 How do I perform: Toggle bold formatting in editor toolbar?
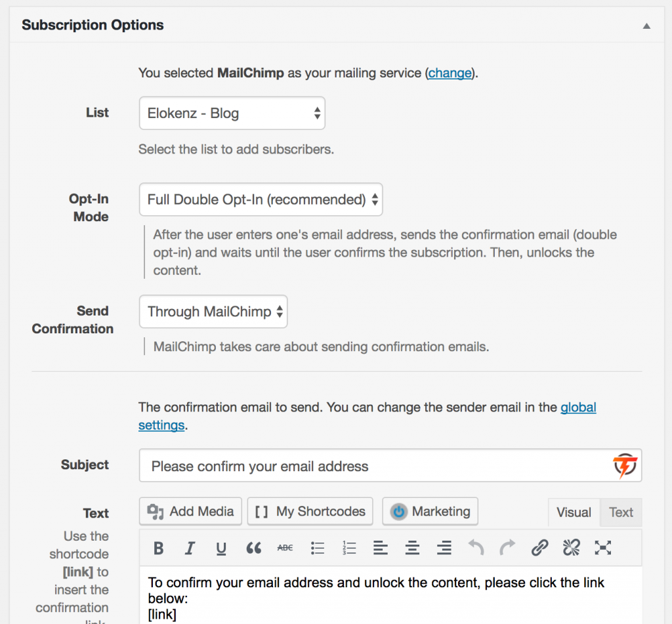coord(159,548)
